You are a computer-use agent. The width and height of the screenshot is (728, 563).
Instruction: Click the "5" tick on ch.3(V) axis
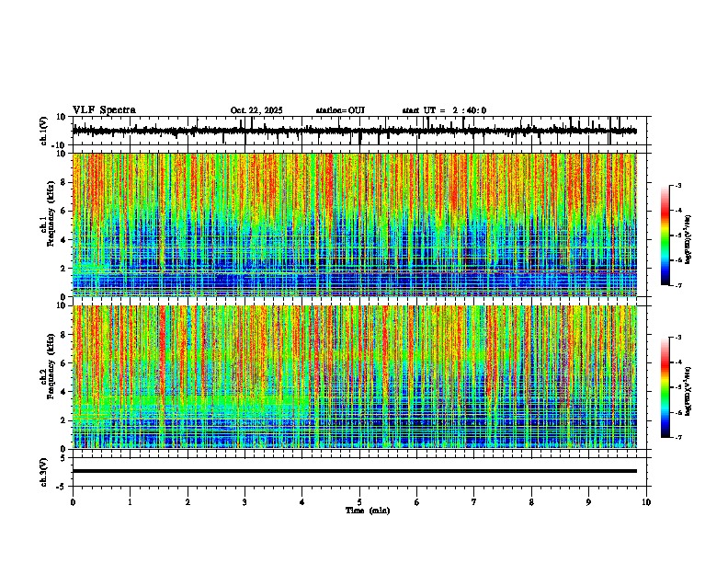pos(64,458)
